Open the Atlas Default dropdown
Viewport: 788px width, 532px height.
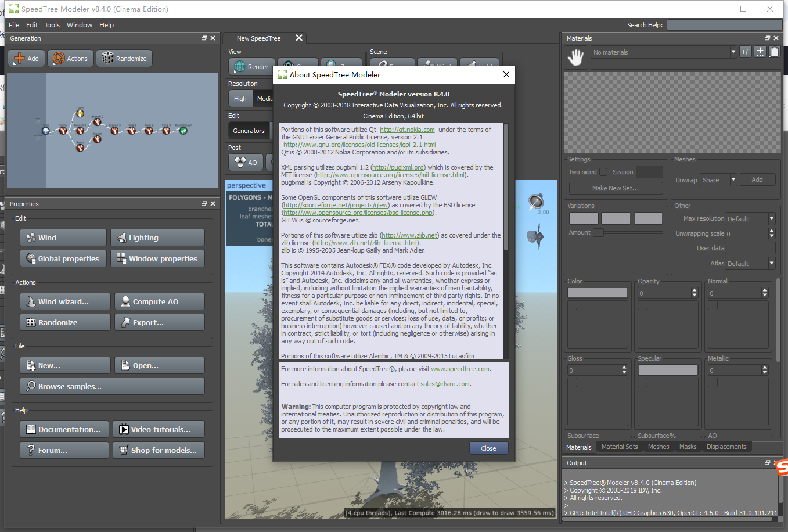point(750,264)
